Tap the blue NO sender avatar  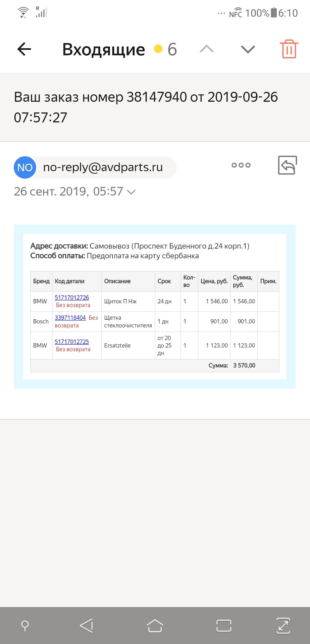click(x=25, y=167)
